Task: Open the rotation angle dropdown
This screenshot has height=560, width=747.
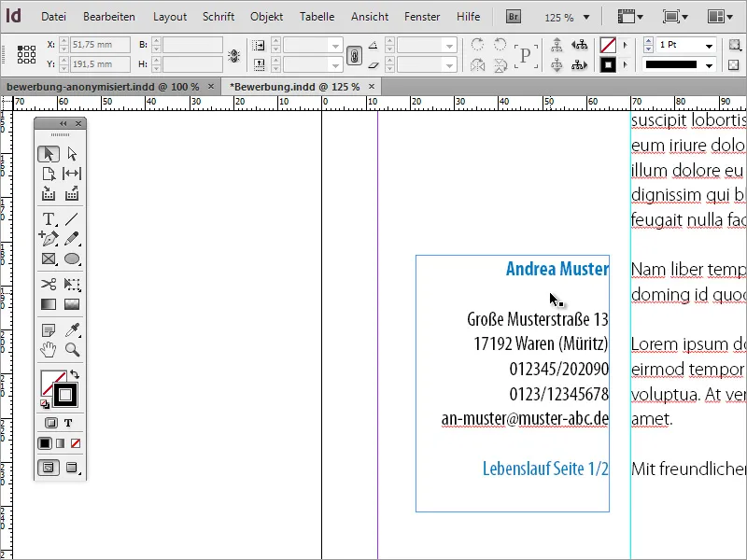Action: point(449,46)
